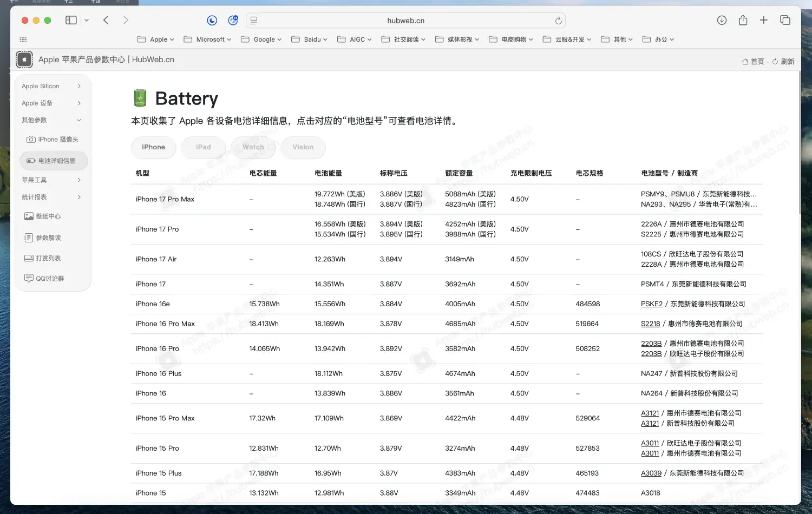812x514 pixels.
Task: Open 打赏列表 sidebar item
Action: point(43,259)
